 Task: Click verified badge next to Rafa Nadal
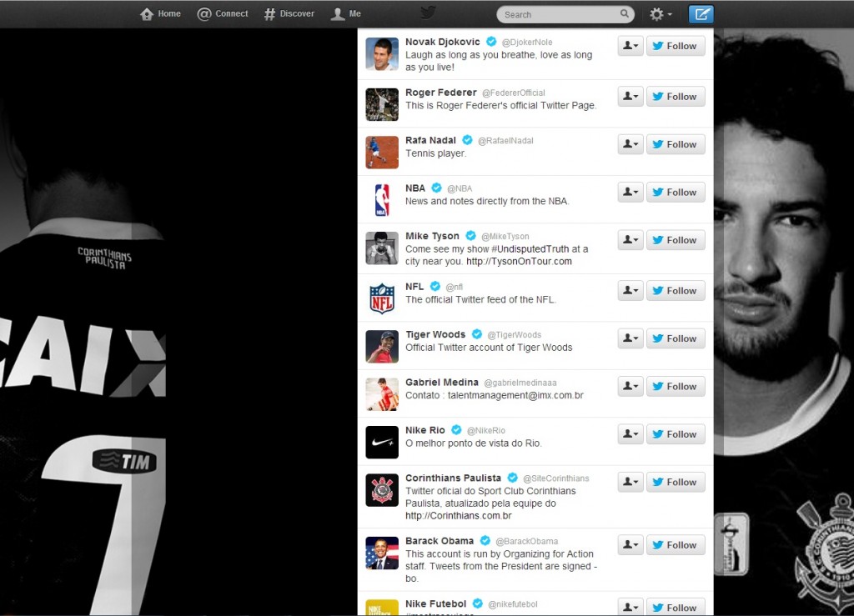pyautogui.click(x=467, y=140)
